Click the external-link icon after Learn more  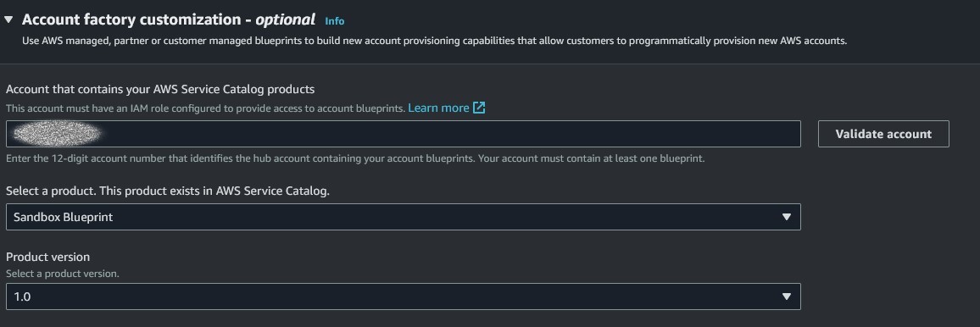(x=479, y=108)
